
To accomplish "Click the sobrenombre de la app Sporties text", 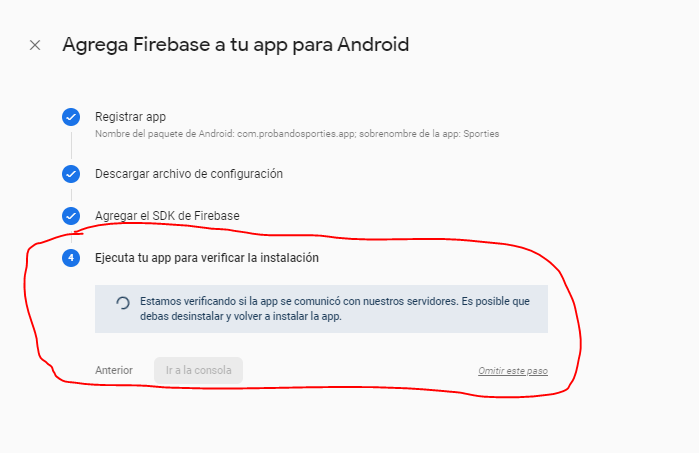I will (429, 134).
